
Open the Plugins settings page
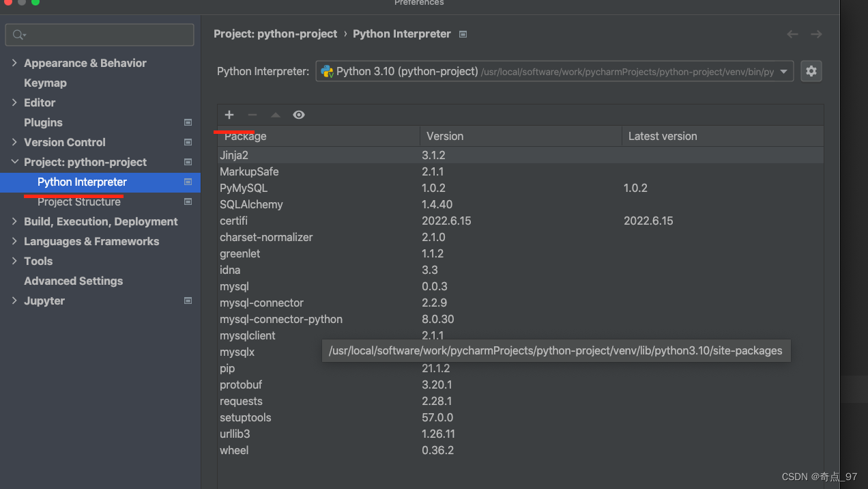(x=43, y=122)
